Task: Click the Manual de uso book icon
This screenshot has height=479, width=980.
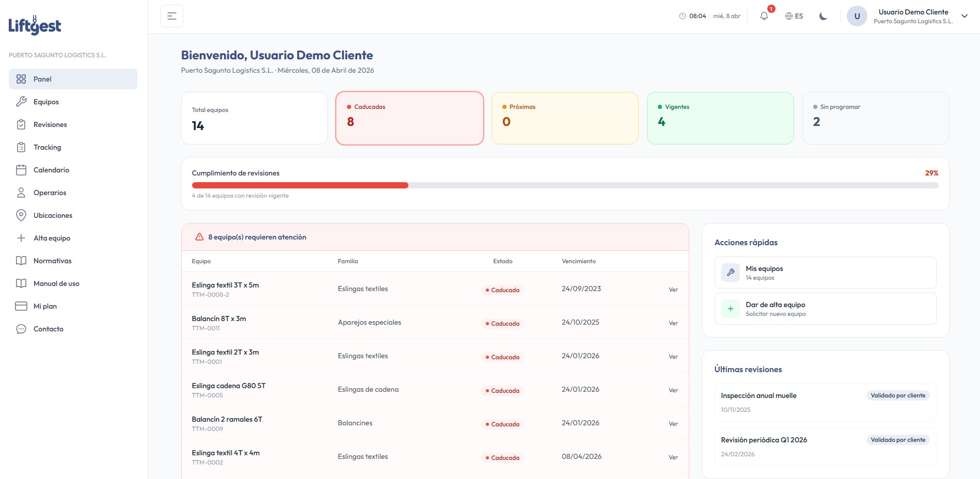Action: tap(21, 283)
